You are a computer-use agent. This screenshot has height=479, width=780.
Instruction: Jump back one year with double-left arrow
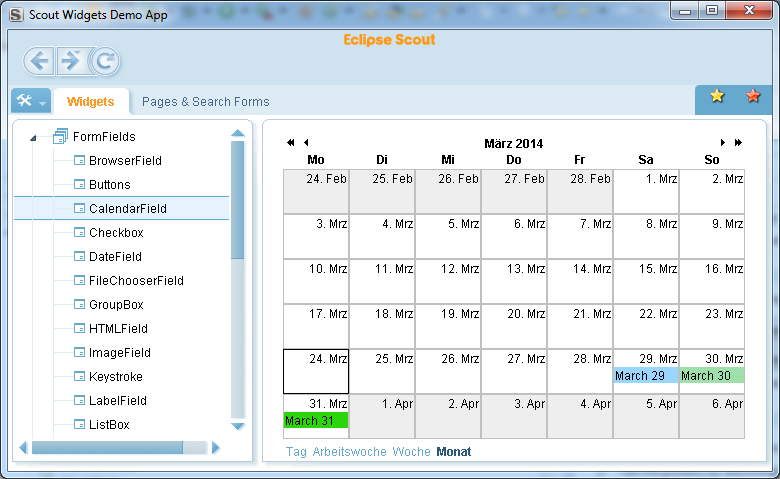click(291, 143)
